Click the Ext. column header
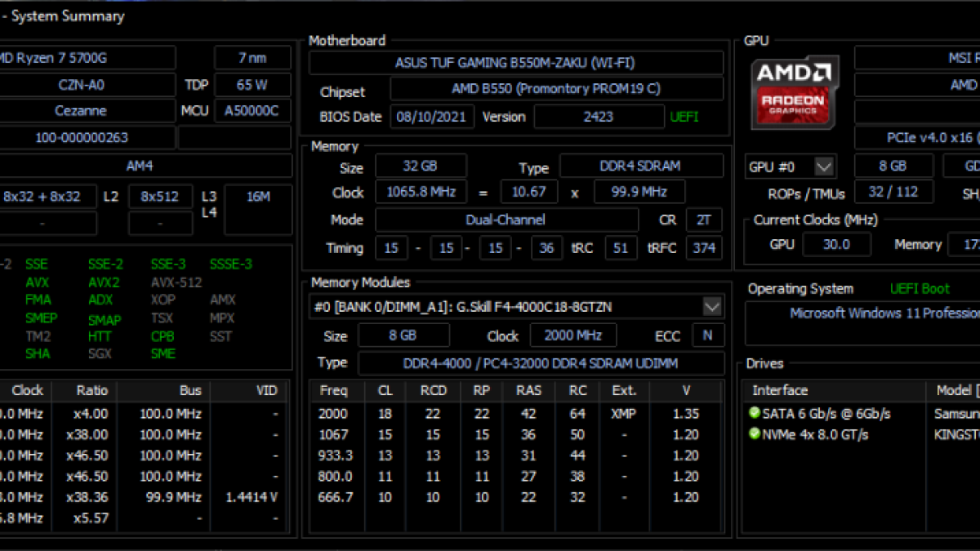Viewport: 980px width, 551px height. coord(624,390)
